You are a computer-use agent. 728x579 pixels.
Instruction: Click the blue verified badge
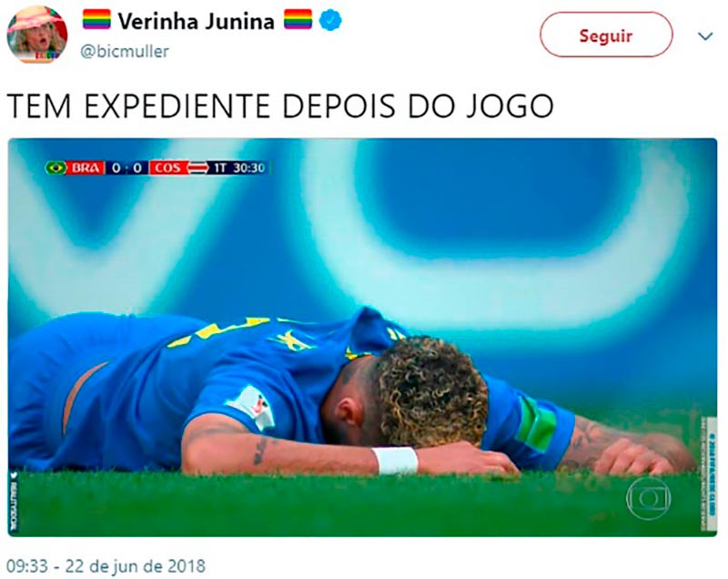pos(330,20)
